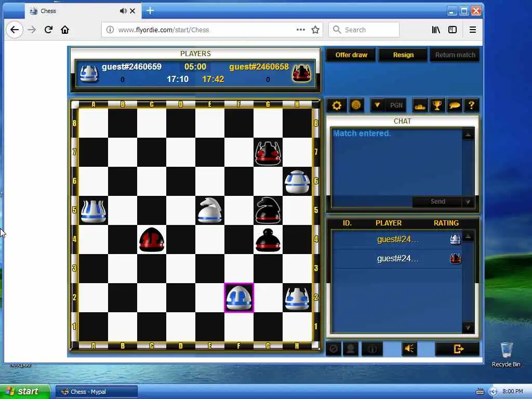Select white queen on A5
Image resolution: width=532 pixels, height=399 pixels.
[94, 211]
